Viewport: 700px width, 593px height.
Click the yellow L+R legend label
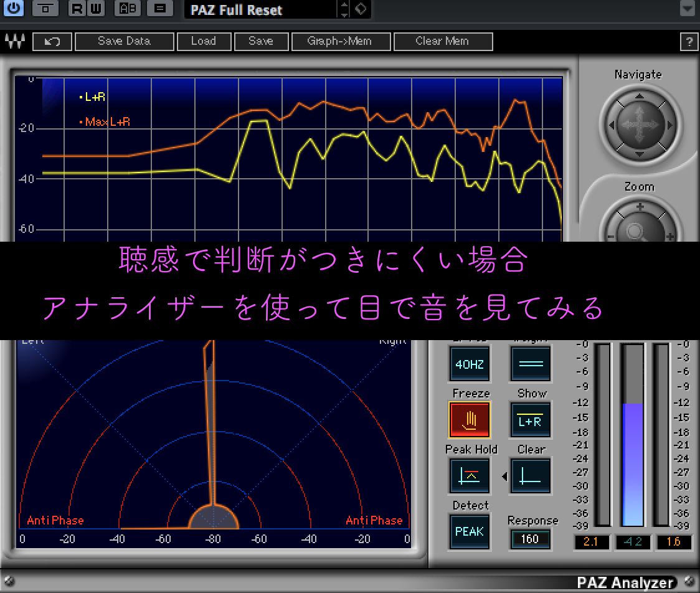92,97
